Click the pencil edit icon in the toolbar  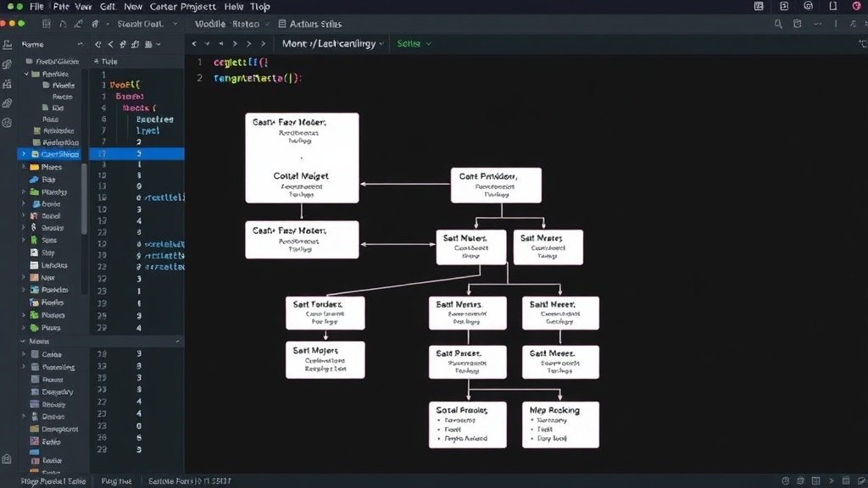(x=78, y=24)
